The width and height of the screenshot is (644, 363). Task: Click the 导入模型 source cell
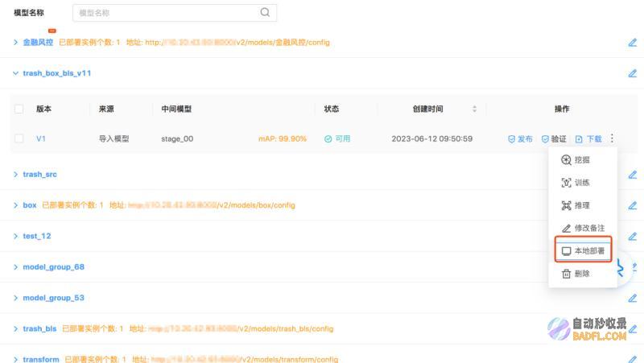(x=114, y=138)
